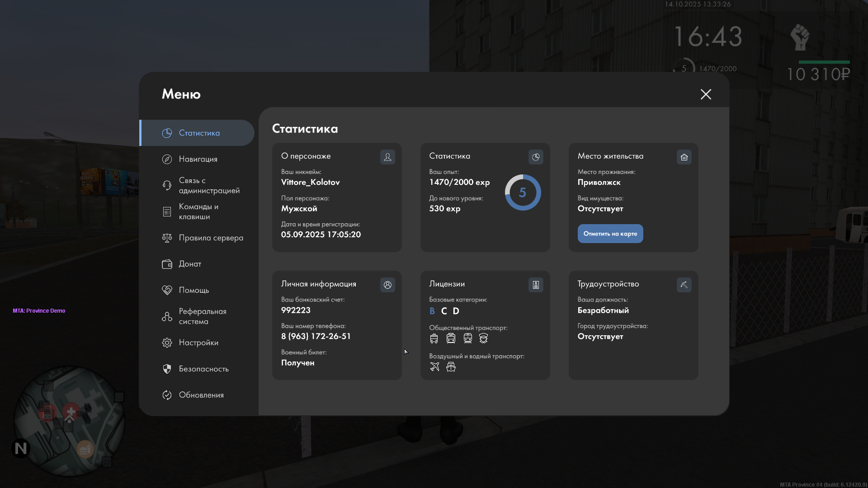
Task: Click the house icon in Место жительства card
Action: [684, 157]
